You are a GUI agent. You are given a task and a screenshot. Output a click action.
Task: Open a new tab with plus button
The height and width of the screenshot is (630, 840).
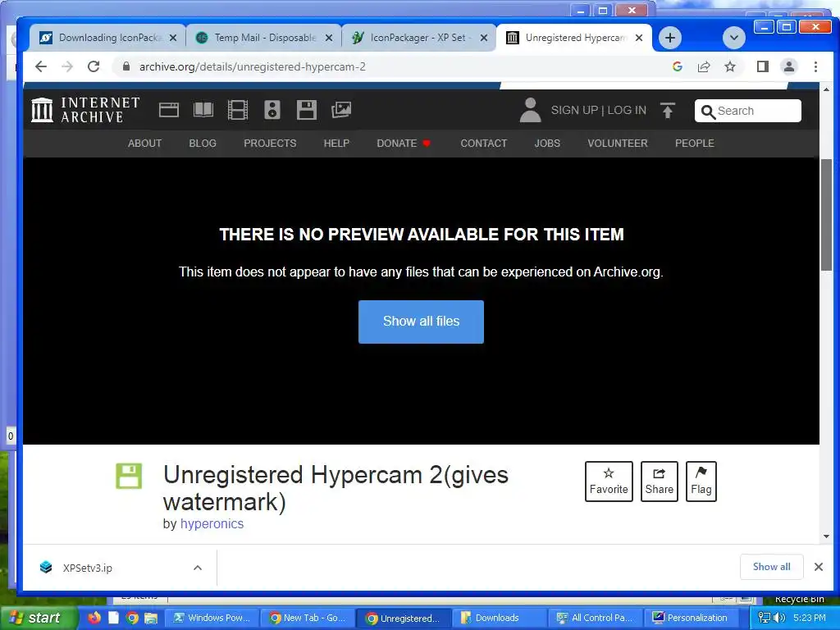[669, 38]
